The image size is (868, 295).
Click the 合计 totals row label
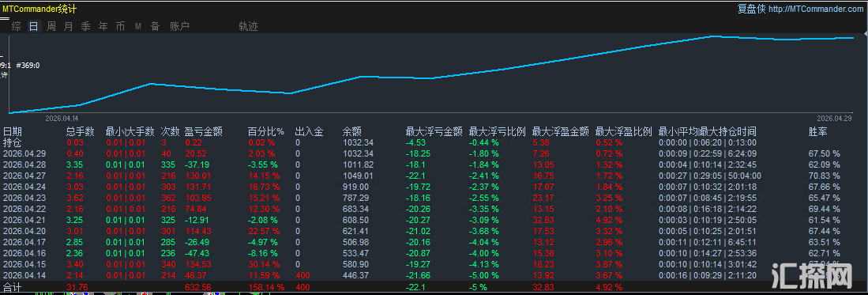pos(13,286)
